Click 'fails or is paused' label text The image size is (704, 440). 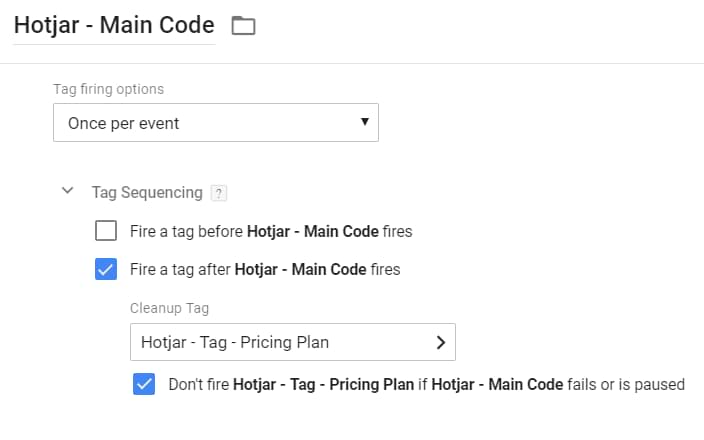[x=626, y=384]
